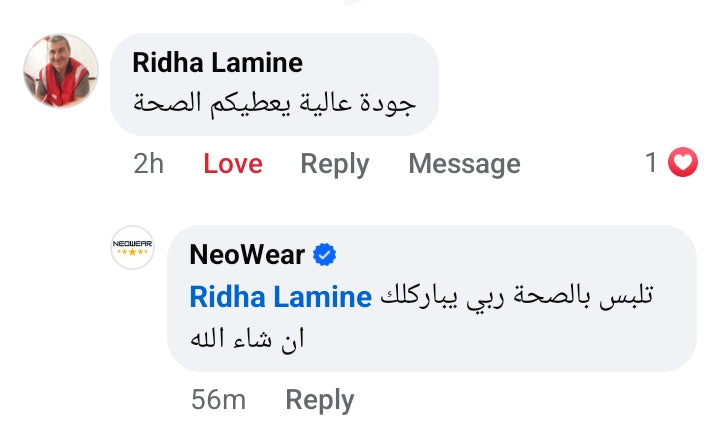Open the comment author name Ridha Lamine
This screenshot has width=720, height=438.
(x=217, y=64)
